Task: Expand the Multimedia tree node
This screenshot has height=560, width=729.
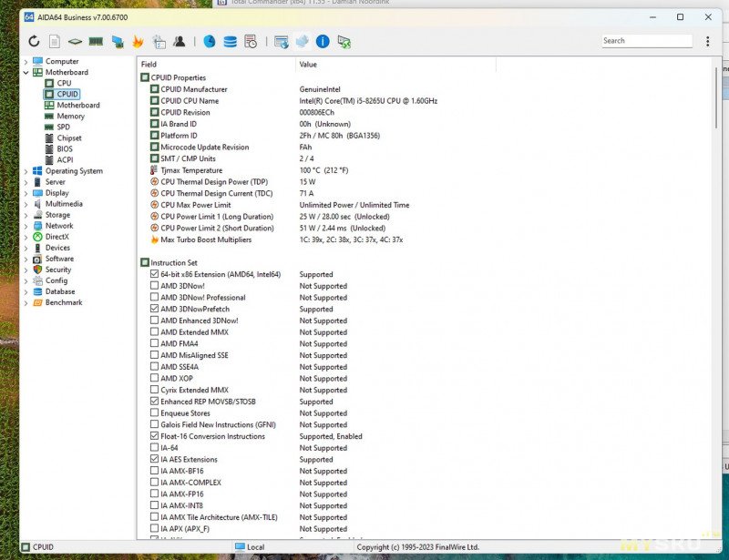Action: click(x=26, y=204)
